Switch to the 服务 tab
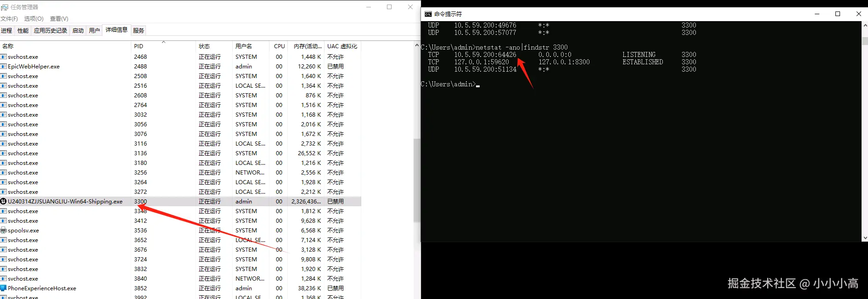 pyautogui.click(x=139, y=31)
